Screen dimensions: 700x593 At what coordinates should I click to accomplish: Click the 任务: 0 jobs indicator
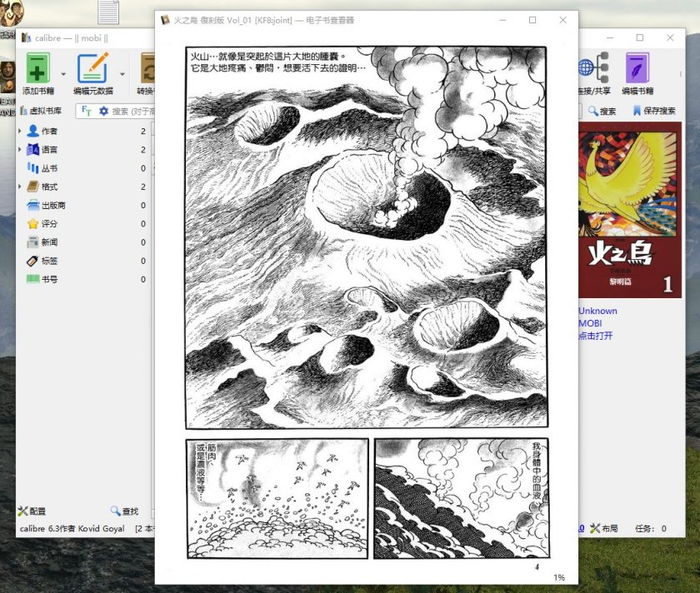point(651,528)
